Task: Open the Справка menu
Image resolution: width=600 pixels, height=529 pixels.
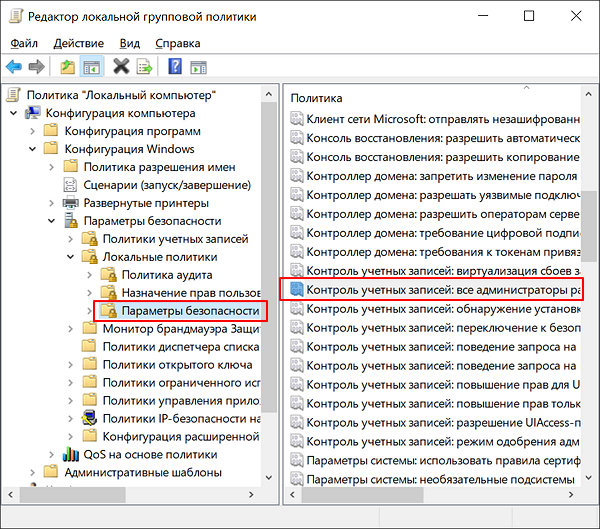Action: (x=178, y=43)
